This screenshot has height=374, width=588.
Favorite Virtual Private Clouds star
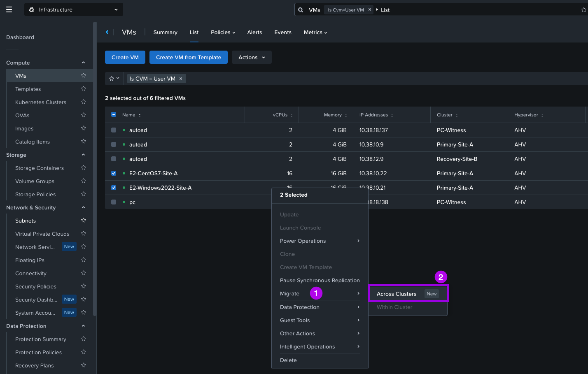84,234
